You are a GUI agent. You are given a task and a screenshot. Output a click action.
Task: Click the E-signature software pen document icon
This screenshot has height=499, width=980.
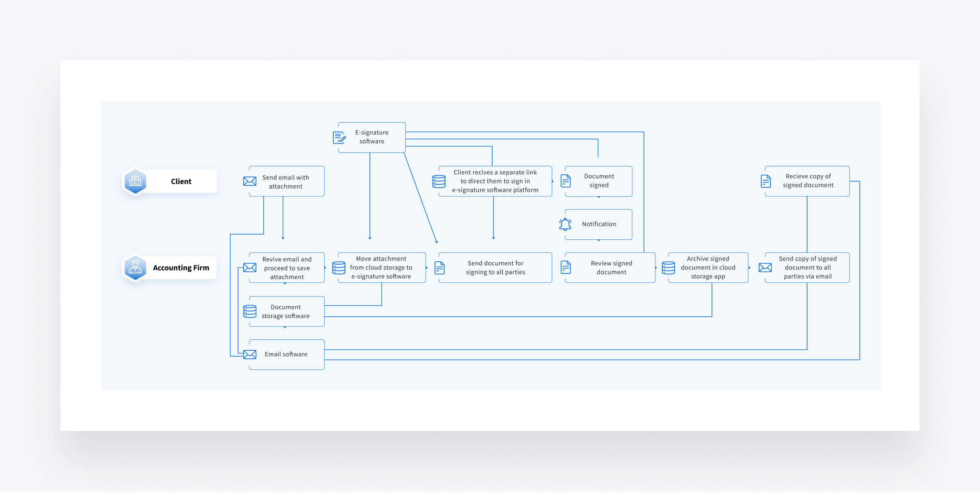(339, 138)
